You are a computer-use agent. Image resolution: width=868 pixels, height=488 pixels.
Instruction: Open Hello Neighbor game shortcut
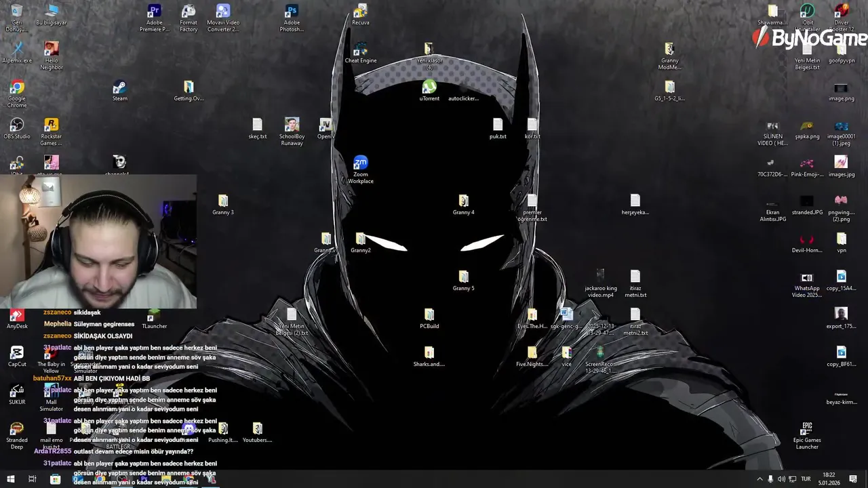52,56
